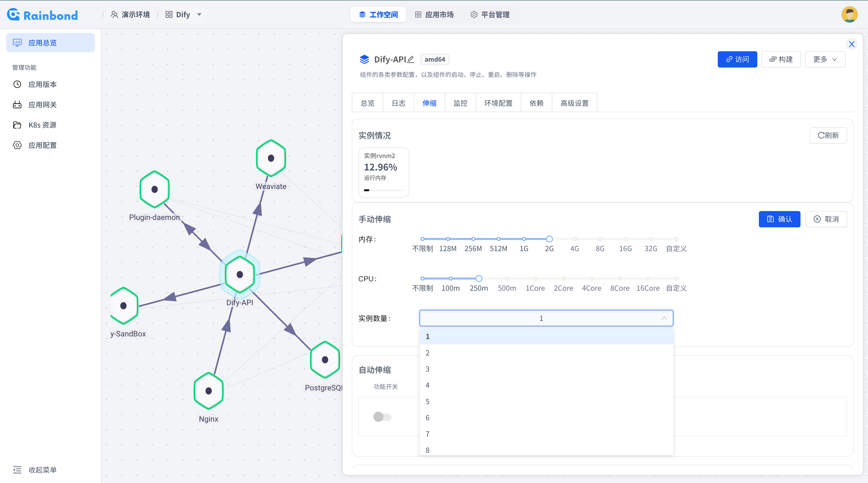Image resolution: width=868 pixels, height=483 pixels.
Task: Switch to the 总览 tab
Action: point(367,103)
